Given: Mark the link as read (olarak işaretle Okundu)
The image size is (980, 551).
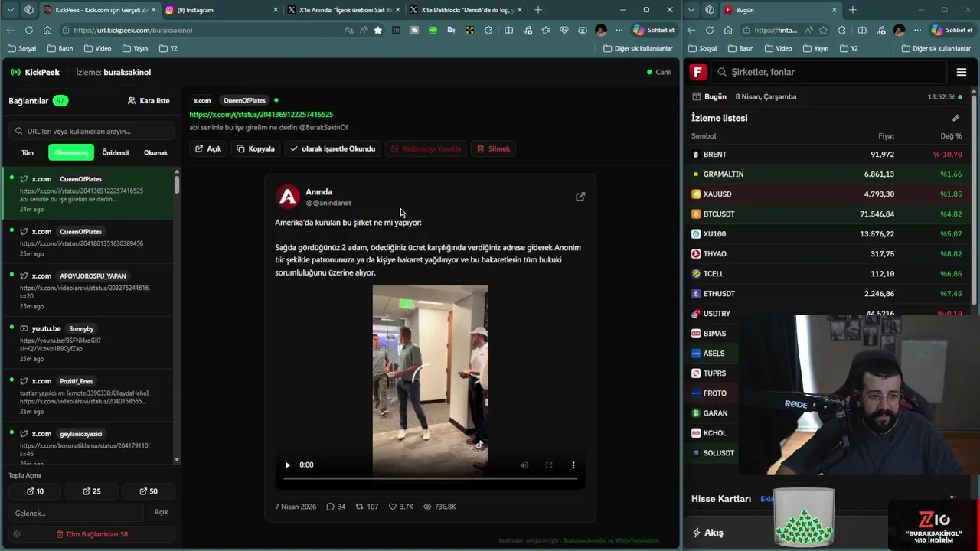Looking at the screenshot, I should coord(333,148).
